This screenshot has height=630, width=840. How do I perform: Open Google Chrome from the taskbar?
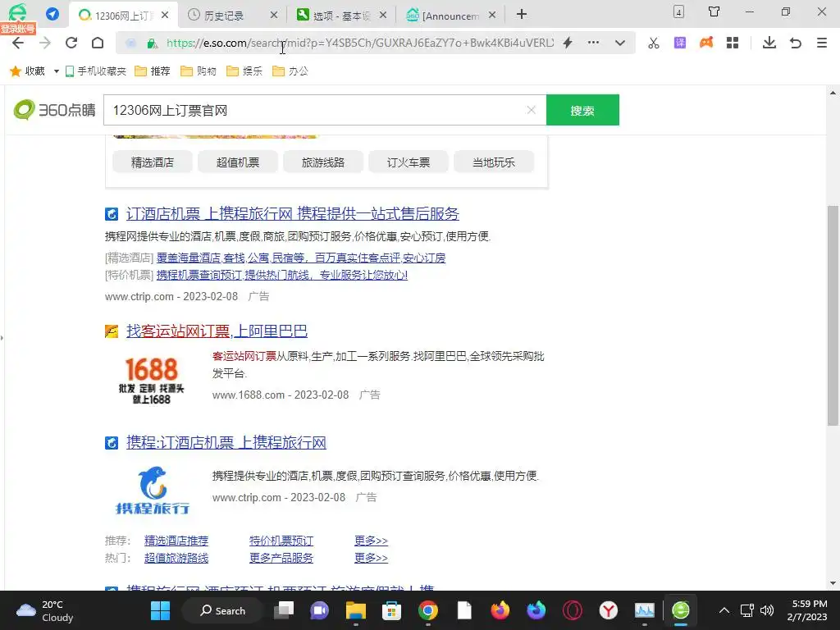click(428, 610)
